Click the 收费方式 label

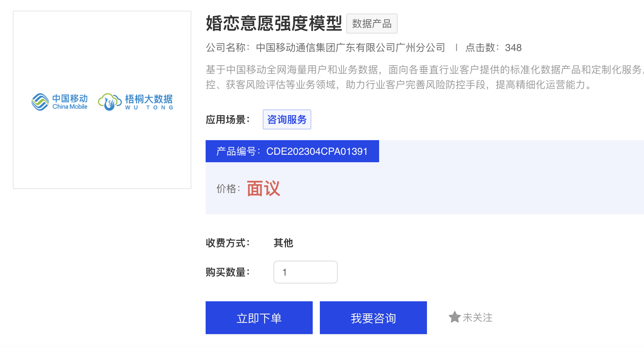[x=227, y=243]
